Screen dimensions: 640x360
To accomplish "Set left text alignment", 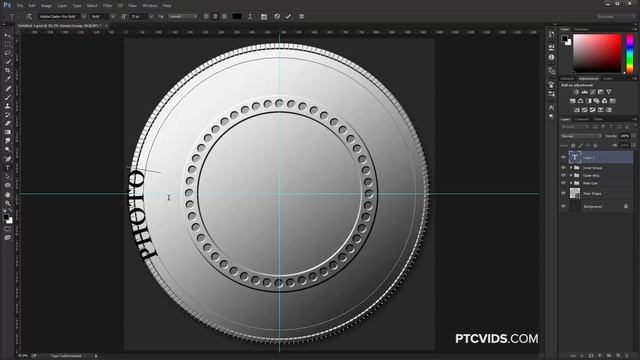I will 206,16.
